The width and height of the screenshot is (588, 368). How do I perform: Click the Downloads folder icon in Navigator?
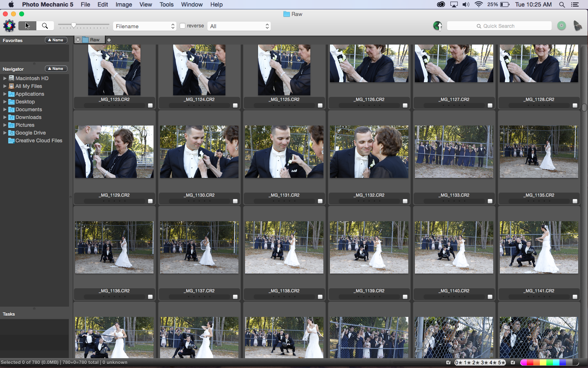[x=11, y=117]
